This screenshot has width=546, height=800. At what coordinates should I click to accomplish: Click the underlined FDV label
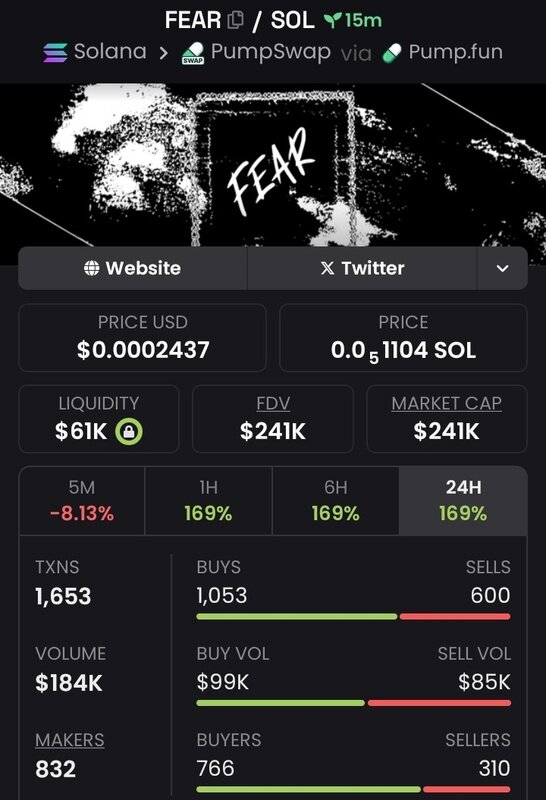(273, 404)
